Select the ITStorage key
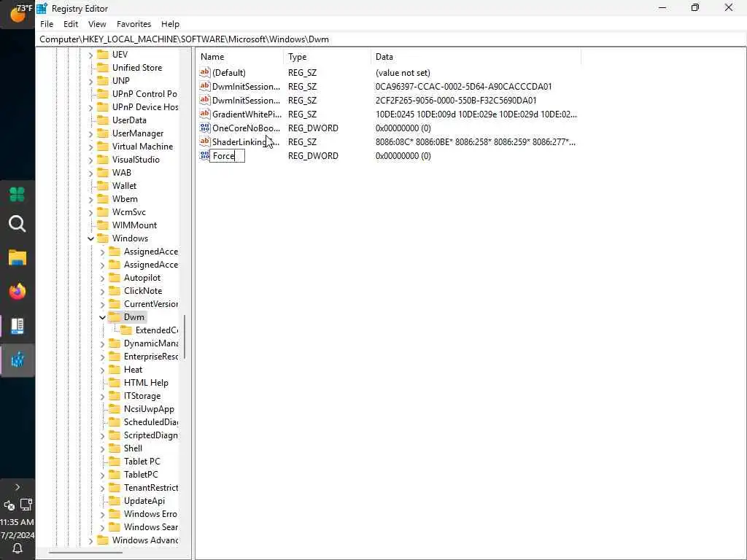The width and height of the screenshot is (747, 560). pos(142,396)
